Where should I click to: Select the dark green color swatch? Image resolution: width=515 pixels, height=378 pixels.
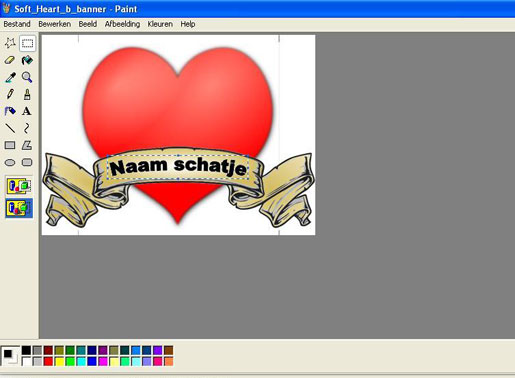pos(70,350)
